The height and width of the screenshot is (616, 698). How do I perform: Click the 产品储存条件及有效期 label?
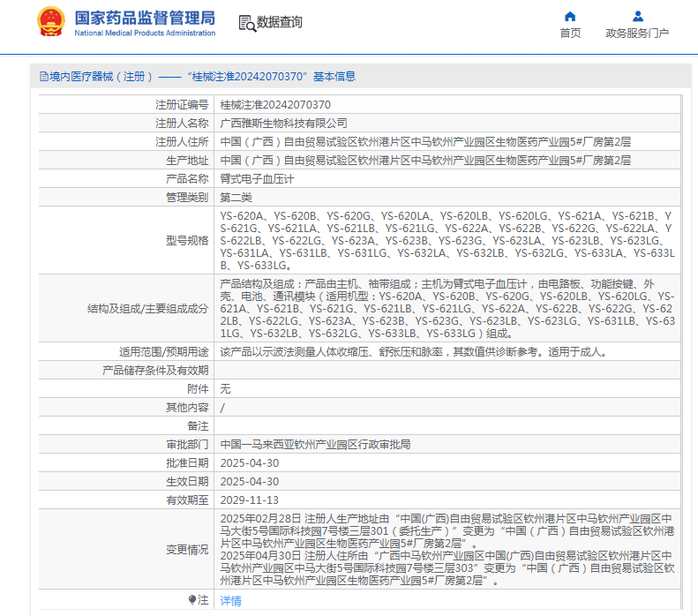pyautogui.click(x=155, y=371)
